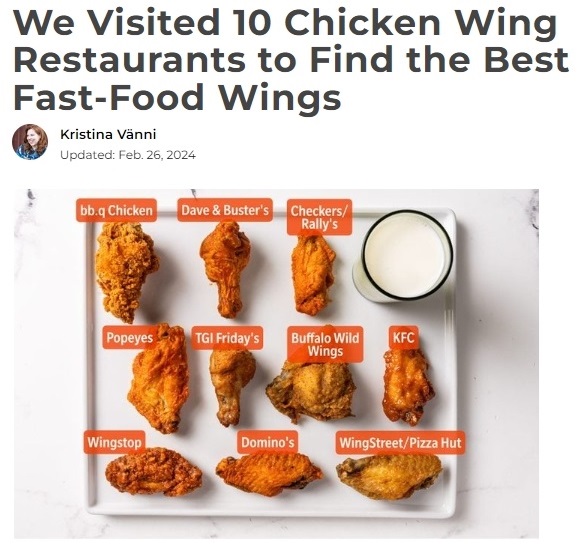Open Kristina Vänni author profile link
Viewport: 580px width, 551px height.
point(108,134)
